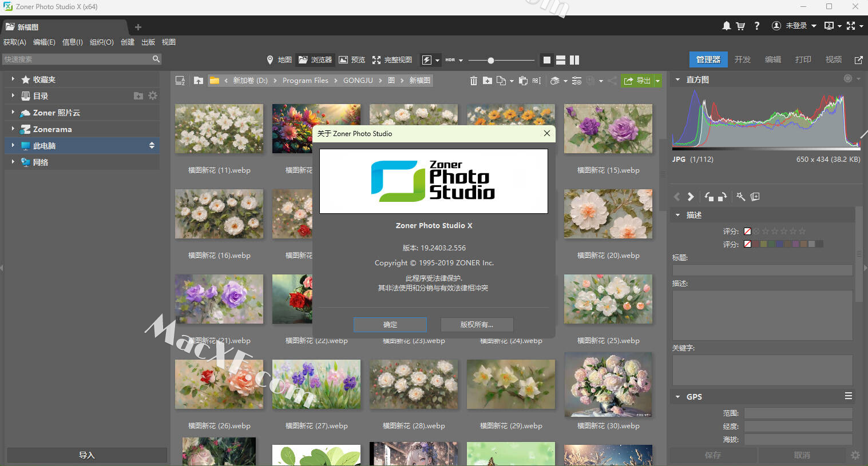Open help via the question mark icon
Screen dimensions: 868x466
[757, 26]
